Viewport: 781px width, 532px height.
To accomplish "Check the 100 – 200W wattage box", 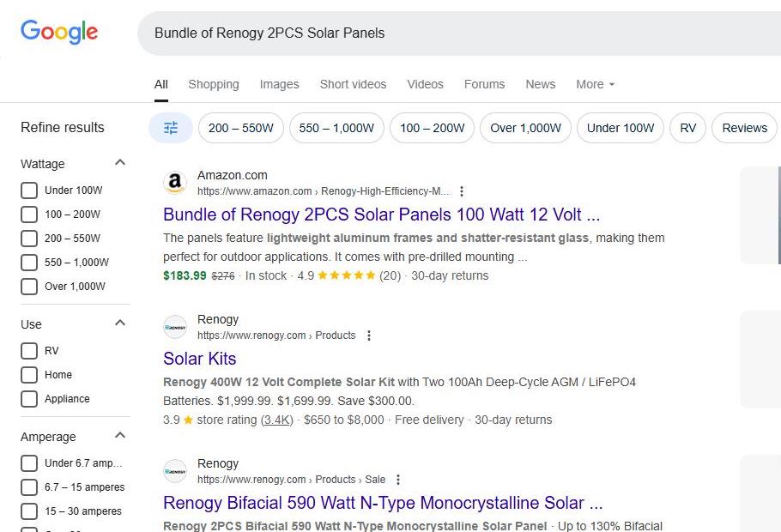I will pyautogui.click(x=29, y=215).
